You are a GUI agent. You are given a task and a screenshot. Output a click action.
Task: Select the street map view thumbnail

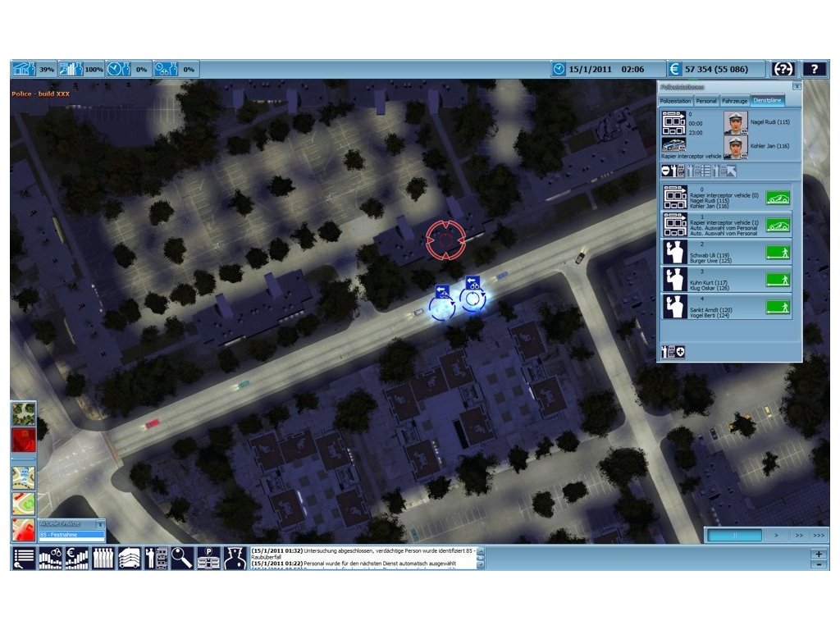click(x=24, y=478)
